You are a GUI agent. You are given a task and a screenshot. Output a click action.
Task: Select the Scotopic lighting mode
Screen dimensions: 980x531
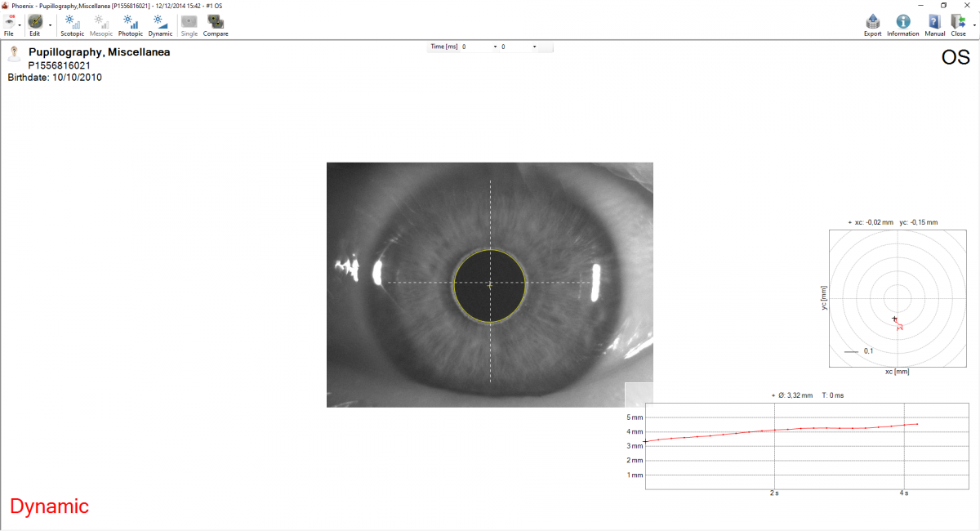click(x=72, y=22)
